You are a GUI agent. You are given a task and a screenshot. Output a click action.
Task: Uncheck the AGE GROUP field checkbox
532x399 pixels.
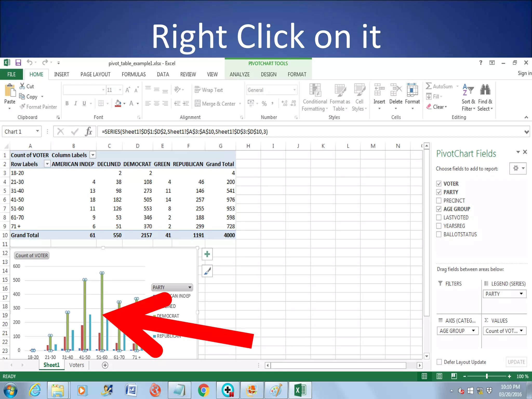click(x=439, y=209)
